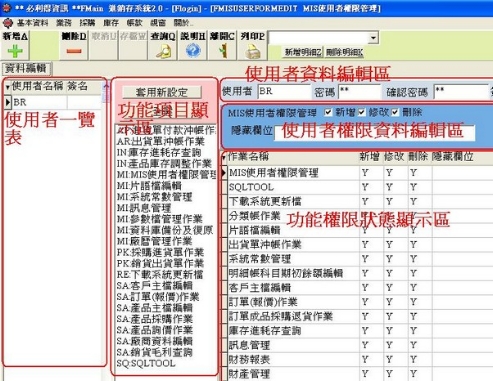Open the Query (查詢Q) magnifier icon
This screenshot has height=381, width=493.
point(164,51)
